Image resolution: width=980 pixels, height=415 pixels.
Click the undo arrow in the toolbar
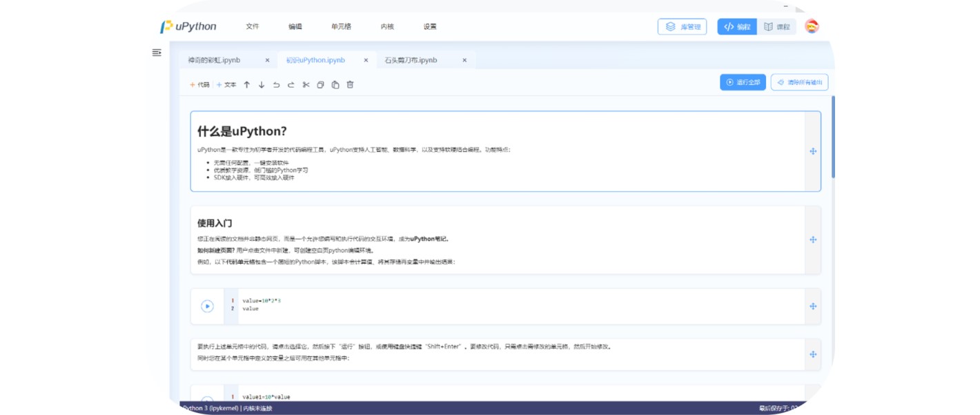[x=276, y=85]
